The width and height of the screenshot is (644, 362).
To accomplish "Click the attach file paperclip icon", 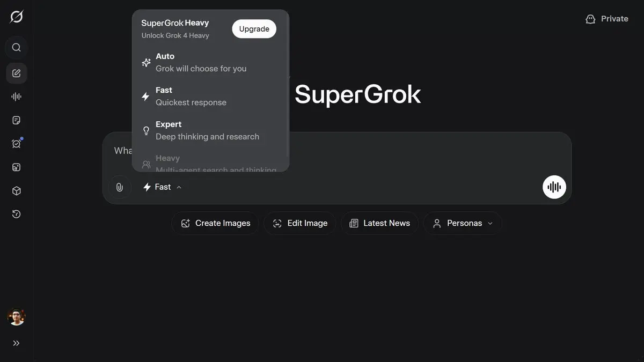I will [x=120, y=187].
